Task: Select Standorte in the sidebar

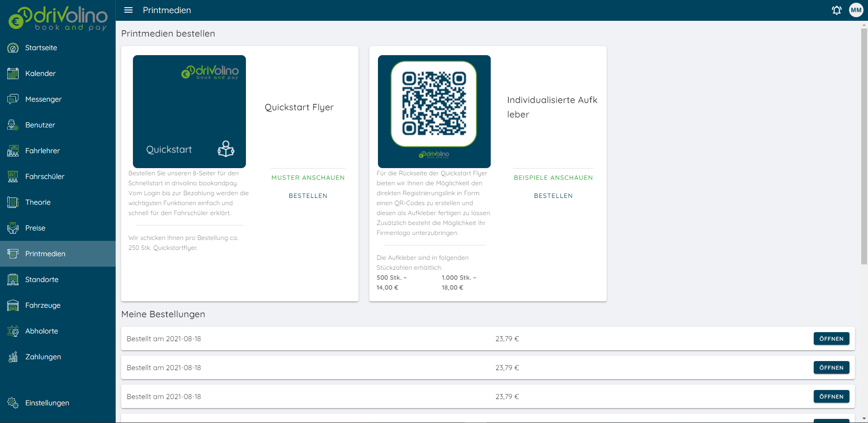Action: tap(42, 280)
